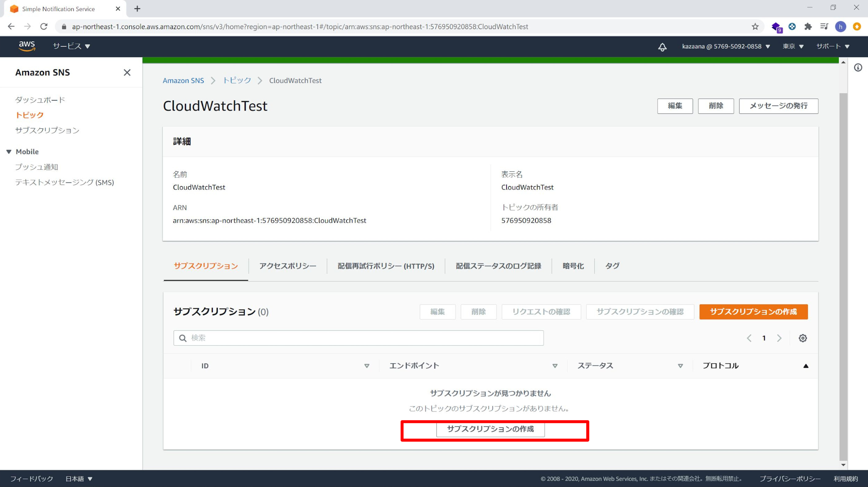
Task: Open プライバシーポリシー footer link
Action: point(790,479)
